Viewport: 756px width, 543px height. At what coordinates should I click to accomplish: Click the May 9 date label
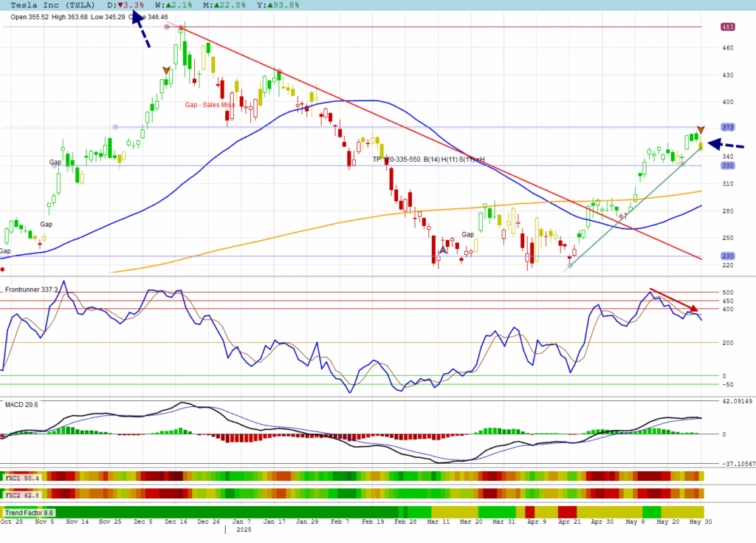click(635, 522)
